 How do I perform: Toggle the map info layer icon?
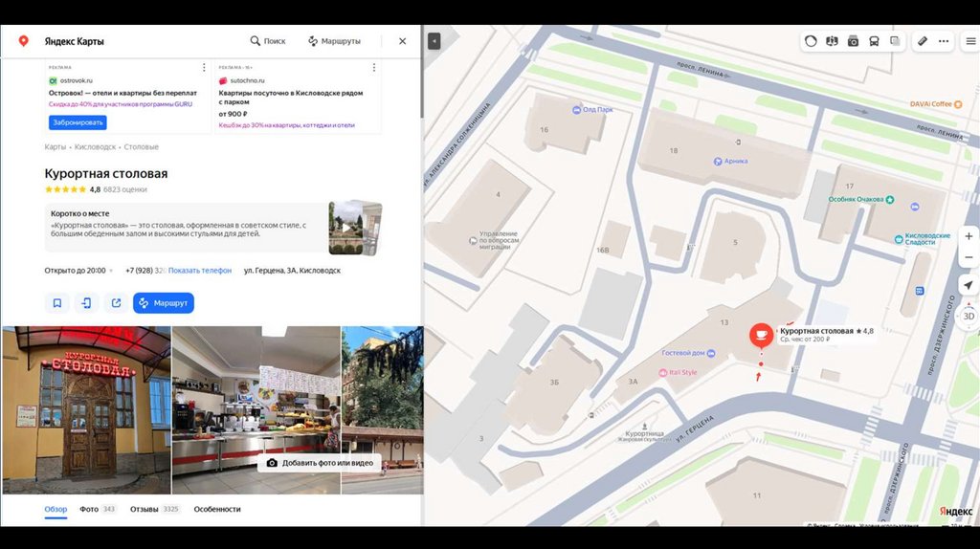[832, 41]
